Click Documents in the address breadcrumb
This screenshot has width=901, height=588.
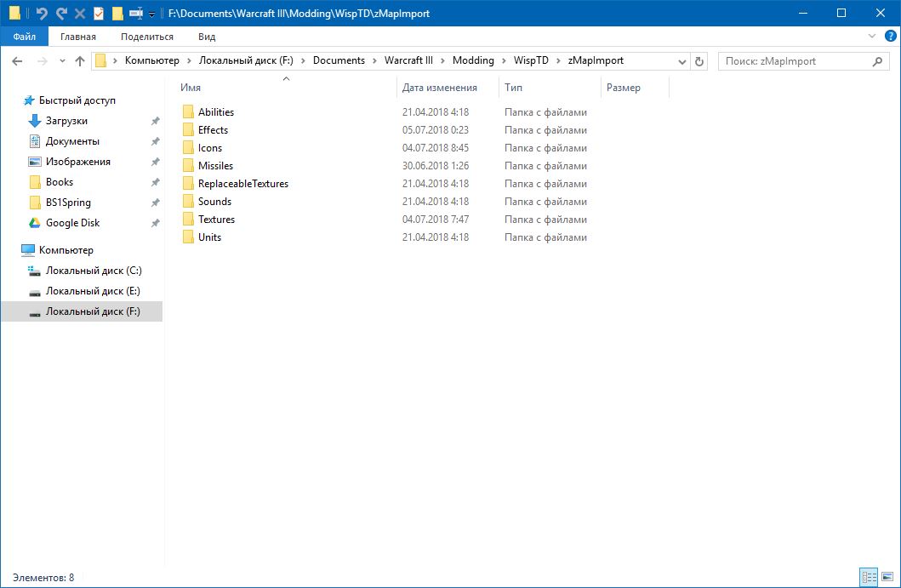point(339,60)
